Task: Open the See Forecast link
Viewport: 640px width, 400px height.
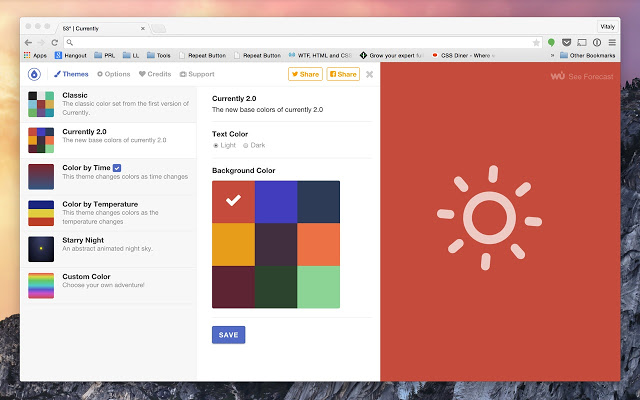Action: [582, 76]
